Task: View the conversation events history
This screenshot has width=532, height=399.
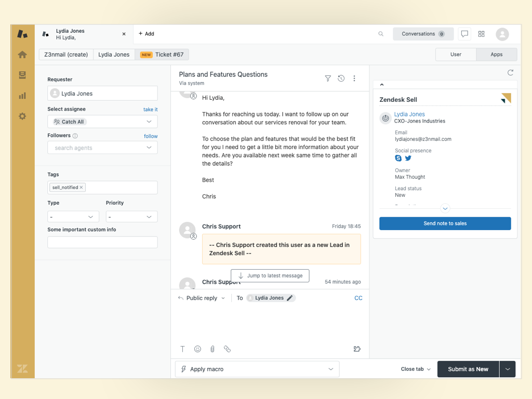Action: pyautogui.click(x=341, y=78)
